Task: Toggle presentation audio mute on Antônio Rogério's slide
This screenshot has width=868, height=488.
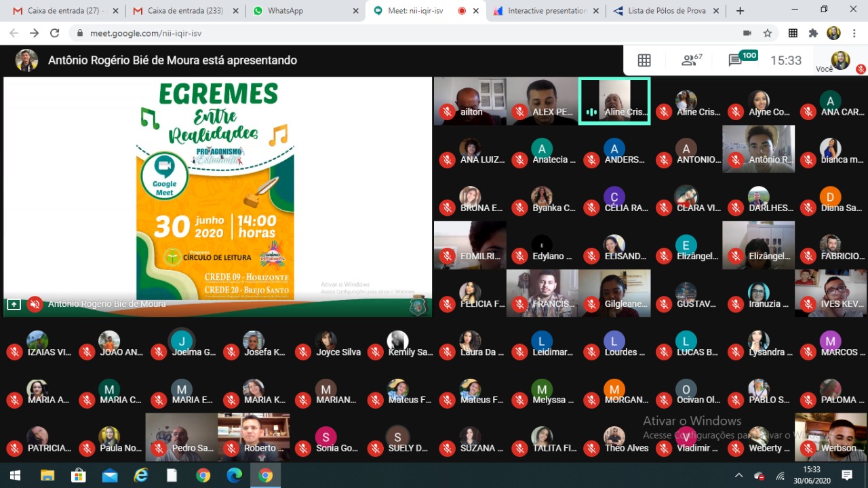Action: coord(35,304)
